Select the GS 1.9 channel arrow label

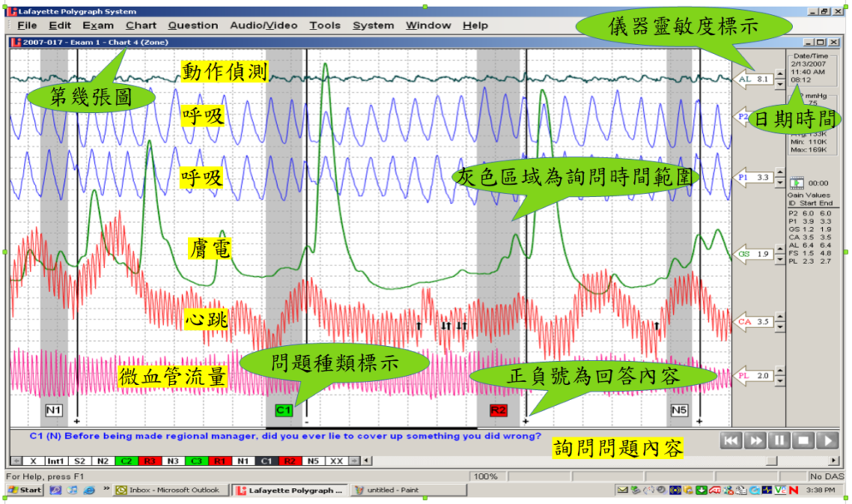[x=754, y=254]
